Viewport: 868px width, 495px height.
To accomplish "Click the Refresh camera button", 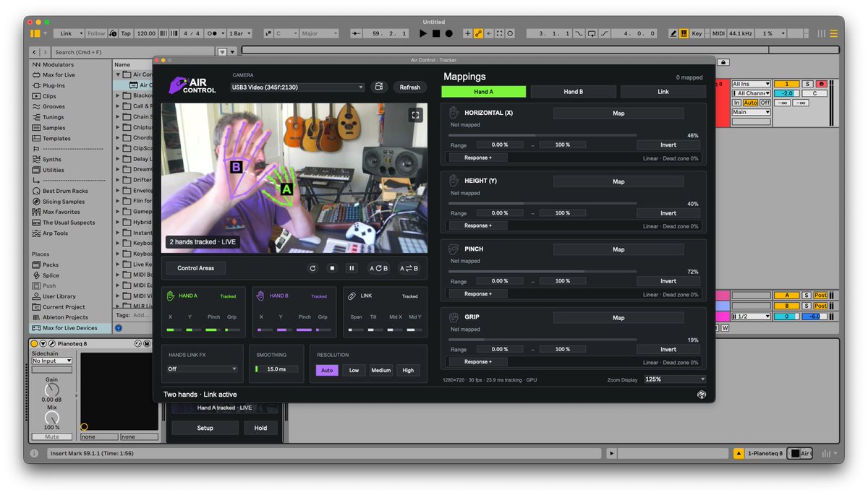I will pyautogui.click(x=410, y=87).
